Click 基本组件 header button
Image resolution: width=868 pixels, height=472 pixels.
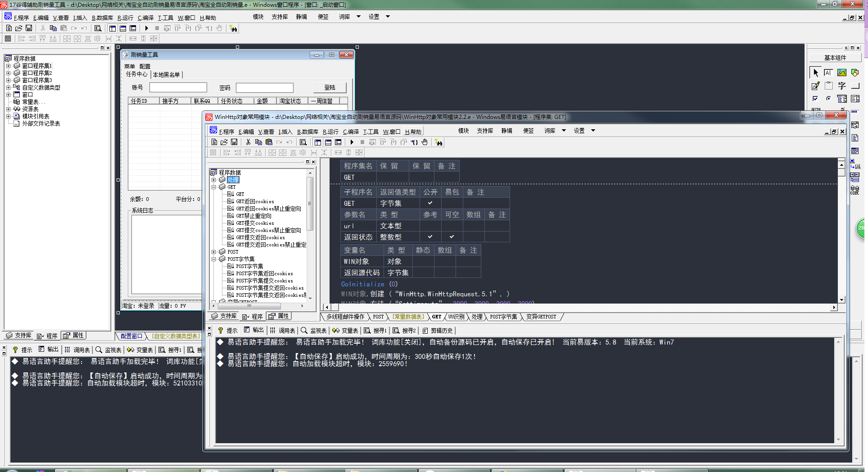coord(835,58)
